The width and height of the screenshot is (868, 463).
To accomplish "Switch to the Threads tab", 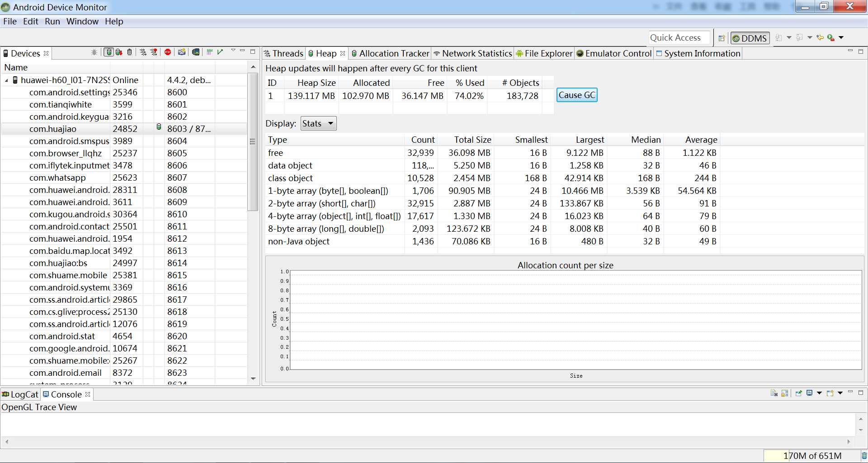I will coord(283,53).
